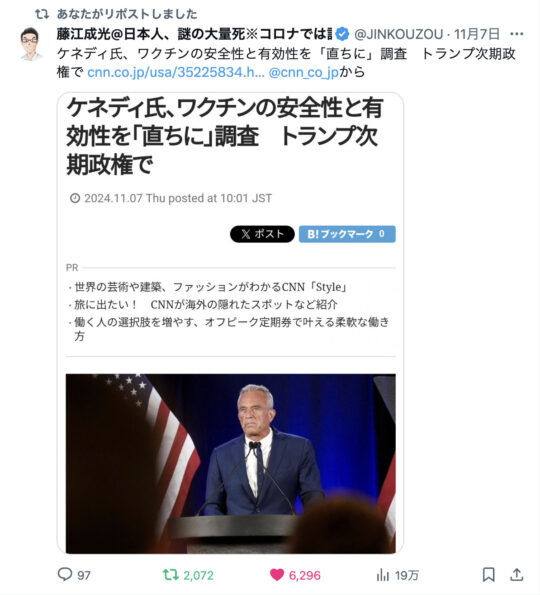
Task: Click the B!ブックマーク button
Action: coord(347,234)
